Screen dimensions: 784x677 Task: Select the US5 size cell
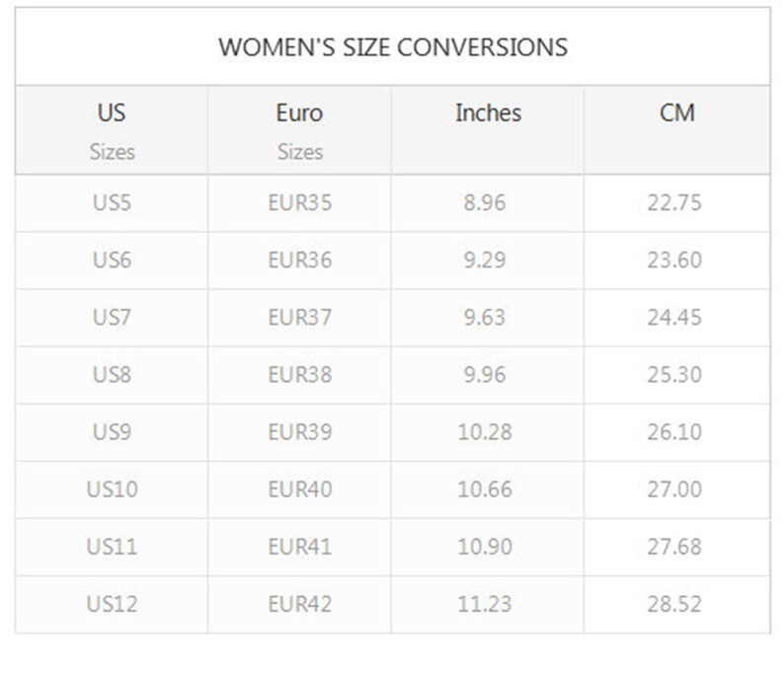(x=112, y=203)
